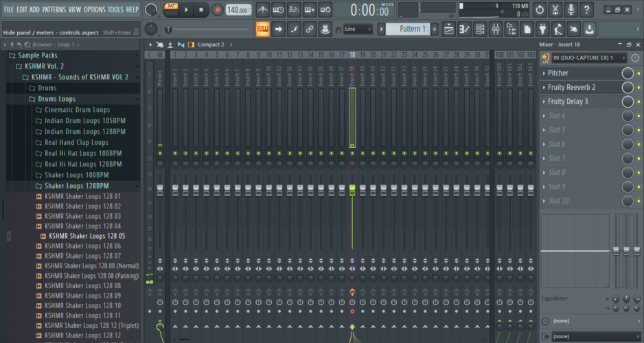The height and width of the screenshot is (343, 644).
Task: Click the Play button
Action: click(x=186, y=10)
